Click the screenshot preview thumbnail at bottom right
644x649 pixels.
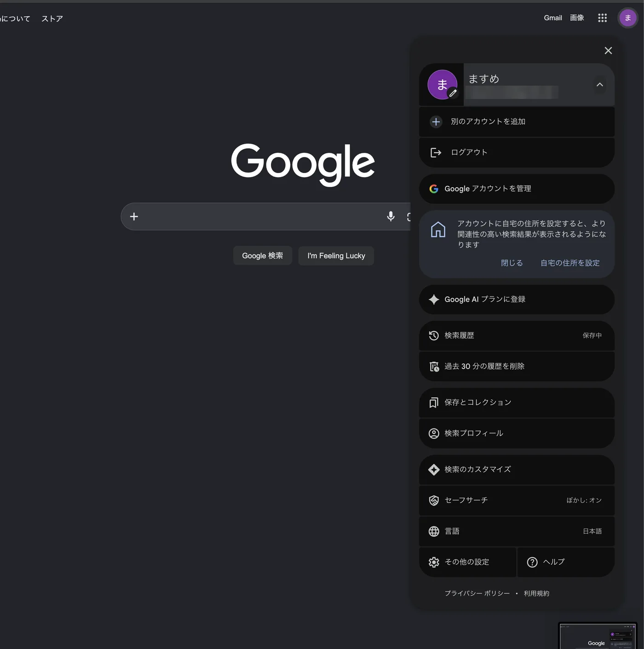coord(598,636)
